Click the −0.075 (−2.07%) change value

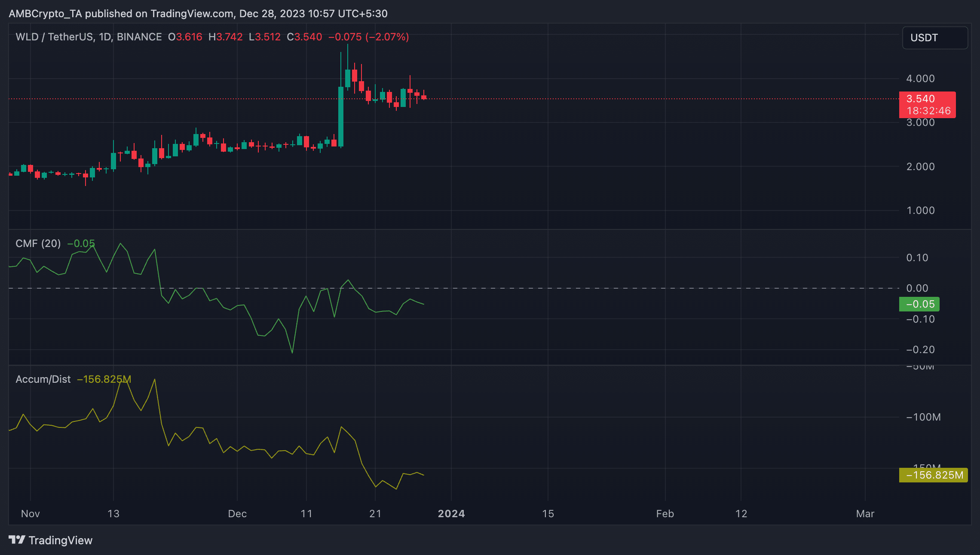click(x=369, y=37)
